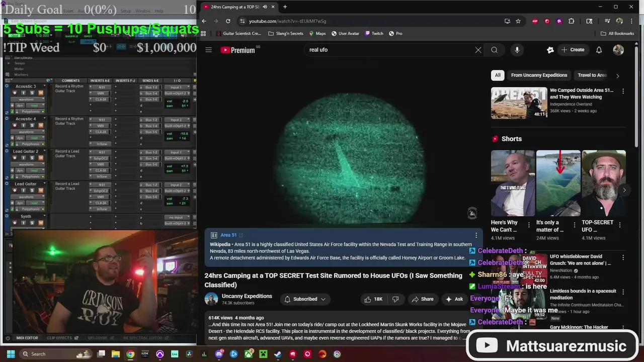The image size is (644, 362).
Task: Reload the page in Chrome
Action: point(228,21)
